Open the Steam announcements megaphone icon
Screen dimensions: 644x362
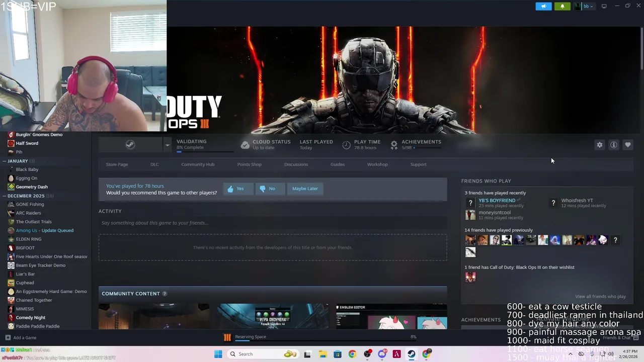(543, 6)
